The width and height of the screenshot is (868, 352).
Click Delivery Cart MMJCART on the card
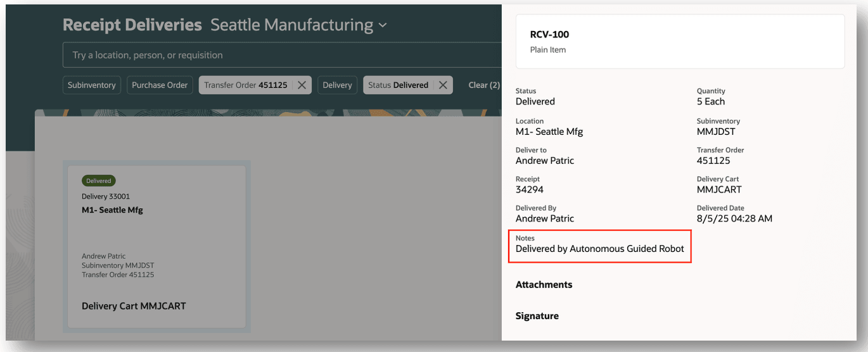click(134, 306)
